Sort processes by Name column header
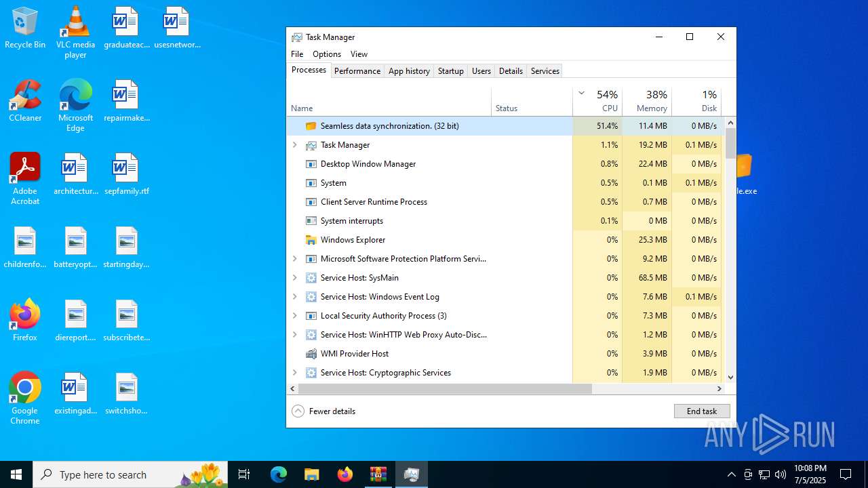This screenshot has width=868, height=488. pos(389,100)
